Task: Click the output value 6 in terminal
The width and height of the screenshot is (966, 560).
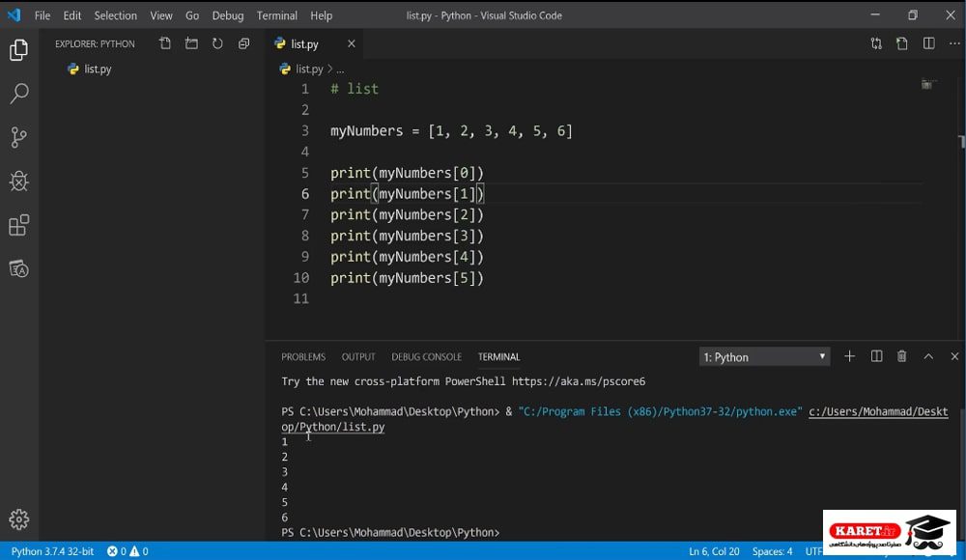Action: tap(285, 518)
